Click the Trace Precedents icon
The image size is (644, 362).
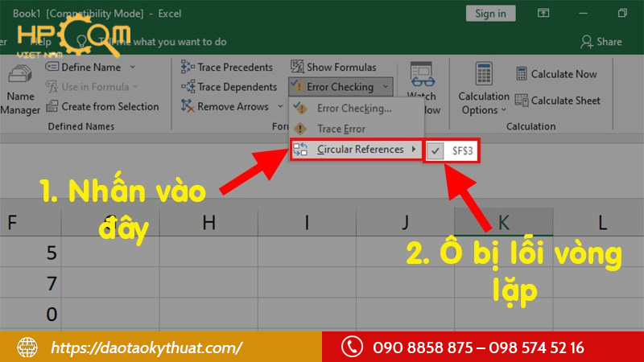tap(188, 68)
